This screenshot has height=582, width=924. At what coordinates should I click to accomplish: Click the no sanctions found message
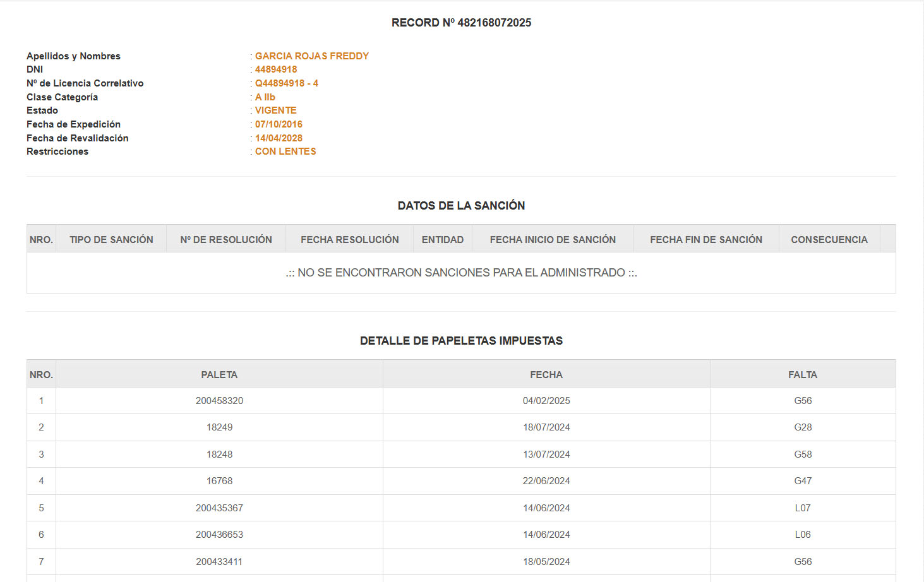[x=461, y=273]
